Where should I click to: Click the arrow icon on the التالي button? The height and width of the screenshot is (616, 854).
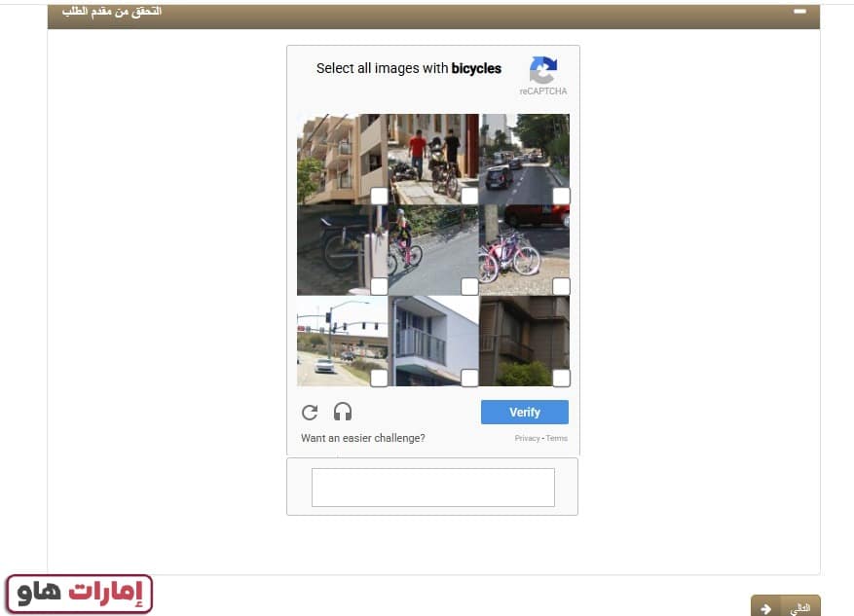[x=766, y=608]
